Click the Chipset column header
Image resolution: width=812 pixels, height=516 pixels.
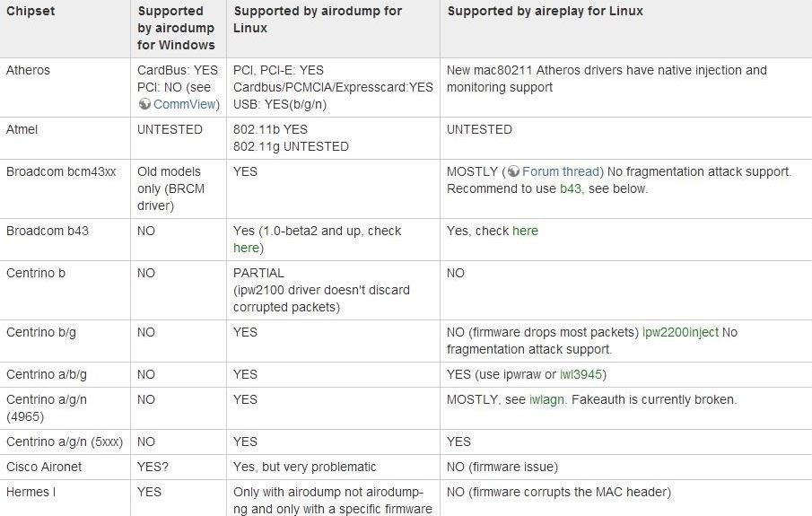point(31,11)
